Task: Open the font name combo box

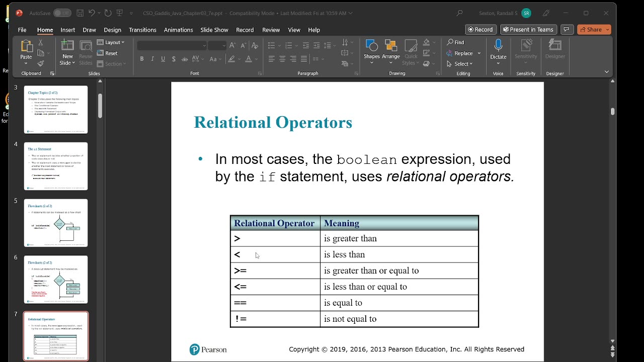Action: pyautogui.click(x=172, y=46)
